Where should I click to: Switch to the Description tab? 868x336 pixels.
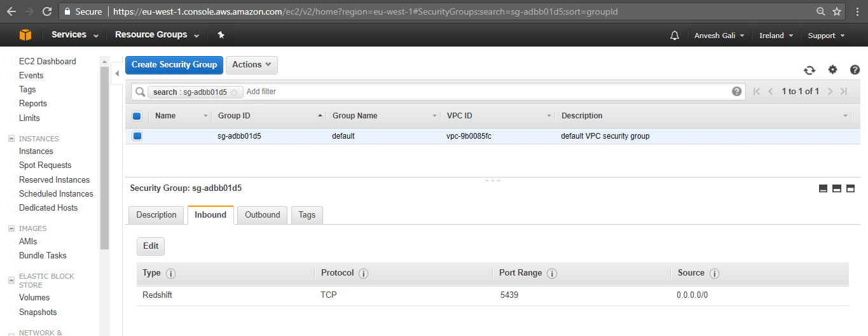click(156, 215)
